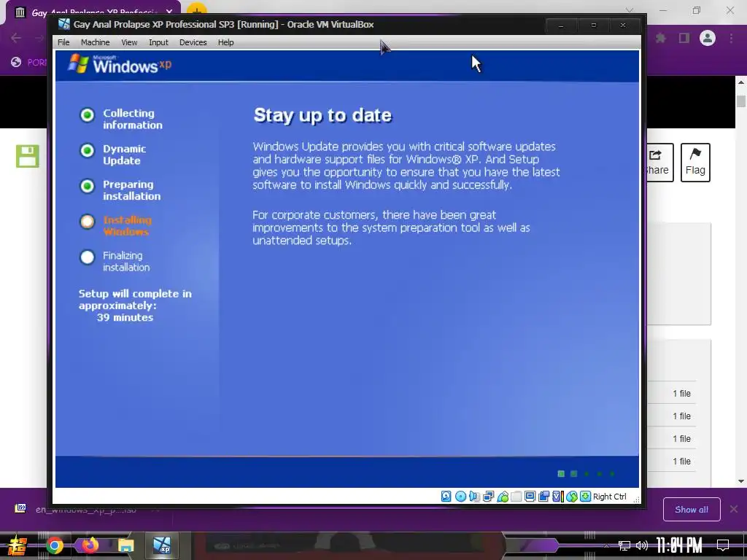Image resolution: width=747 pixels, height=560 pixels.
Task: Click the optical drive icon in VirtualBox status bar
Action: click(460, 497)
